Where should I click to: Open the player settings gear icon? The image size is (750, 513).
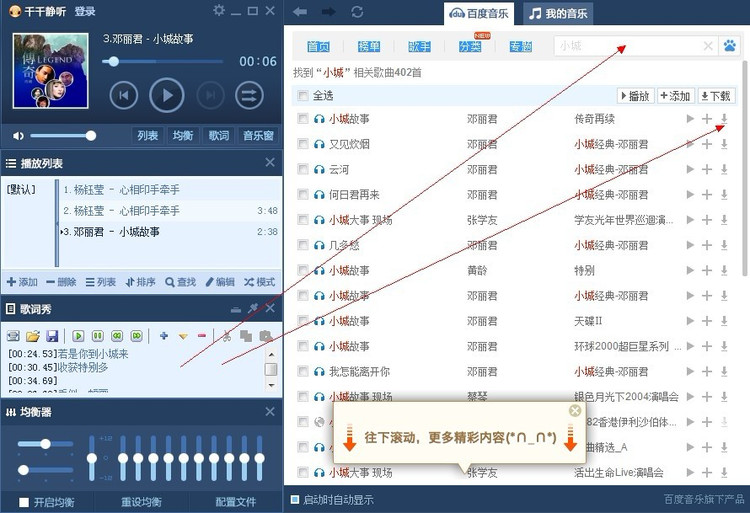219,10
